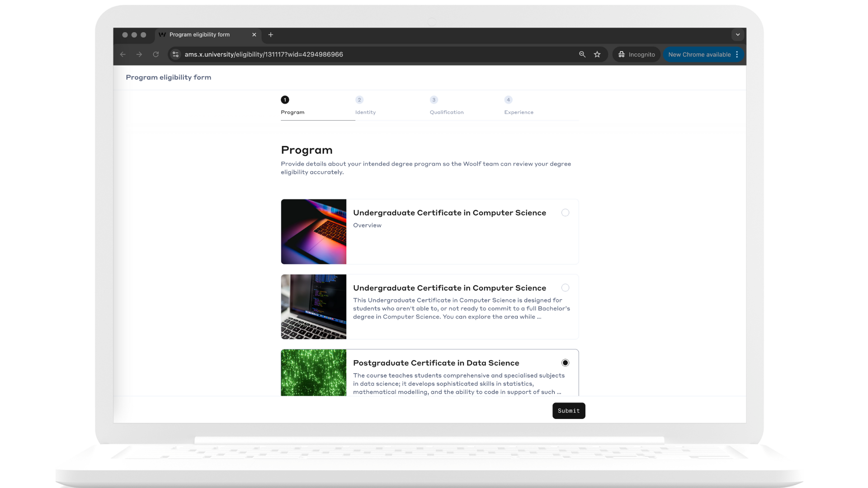Image resolution: width=868 pixels, height=488 pixels.
Task: Open the Incognito indicator
Action: (x=637, y=54)
